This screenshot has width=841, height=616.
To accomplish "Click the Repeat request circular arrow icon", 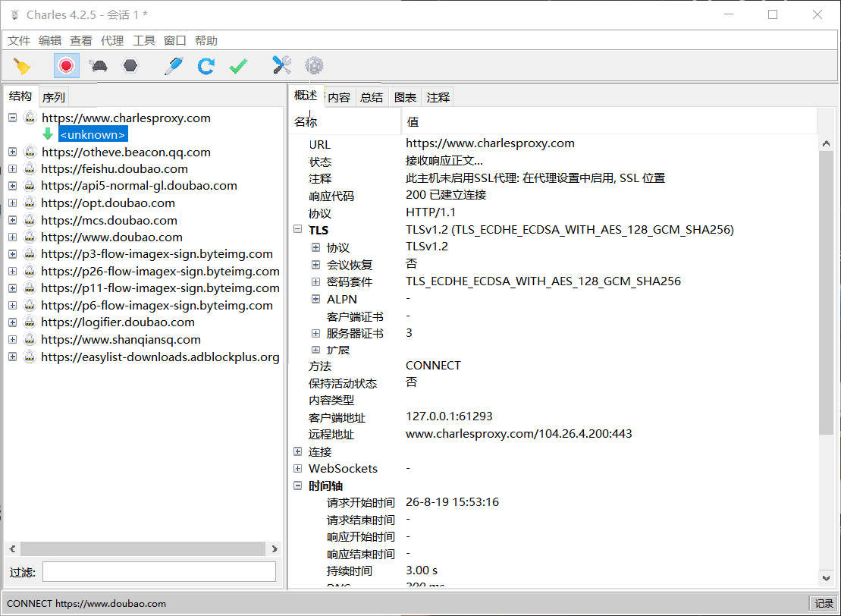I will (206, 65).
